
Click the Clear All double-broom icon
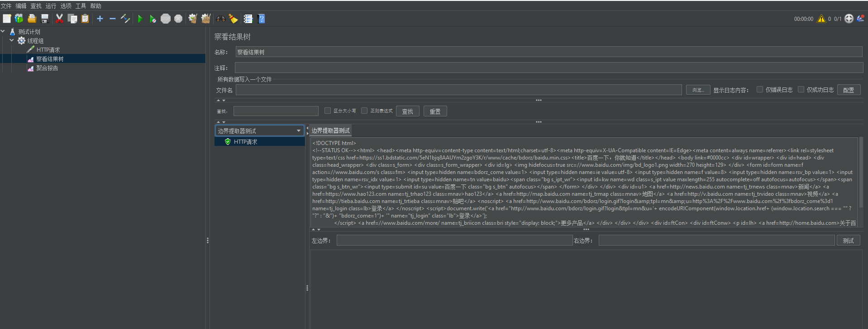206,19
